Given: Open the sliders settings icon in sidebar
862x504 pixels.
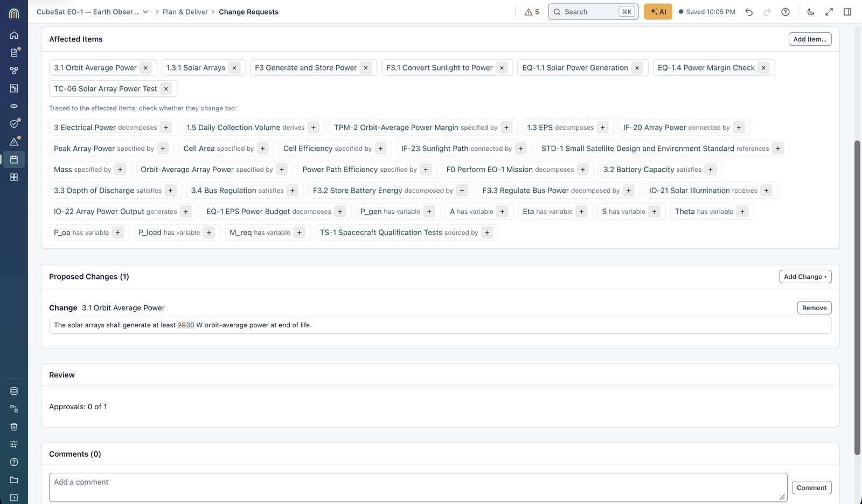Looking at the screenshot, I should click(x=14, y=444).
